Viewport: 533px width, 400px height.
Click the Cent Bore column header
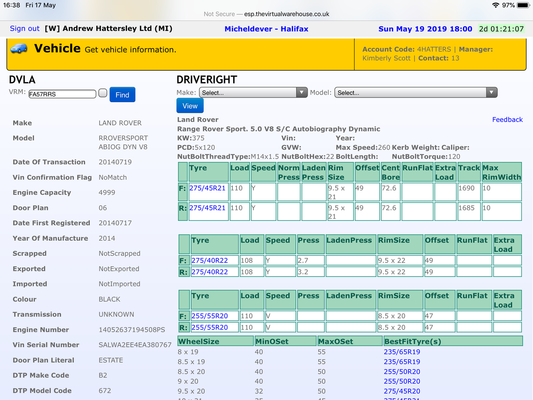pyautogui.click(x=391, y=172)
